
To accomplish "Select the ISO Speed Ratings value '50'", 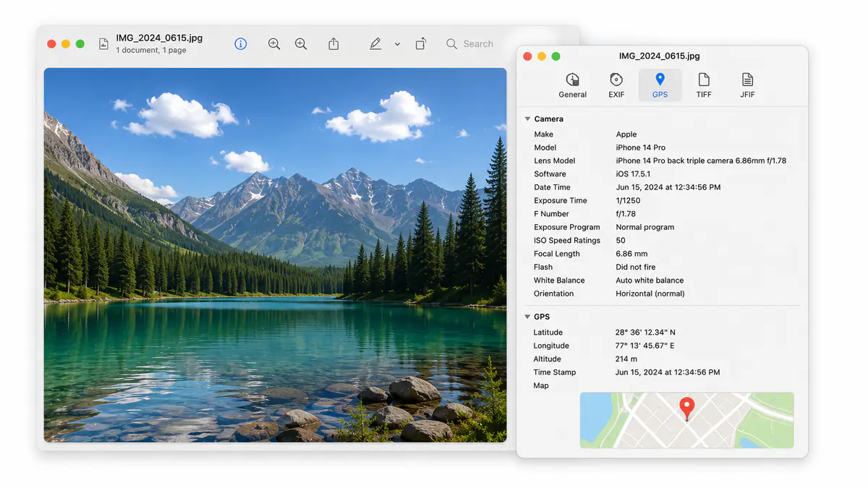I will pyautogui.click(x=621, y=241).
